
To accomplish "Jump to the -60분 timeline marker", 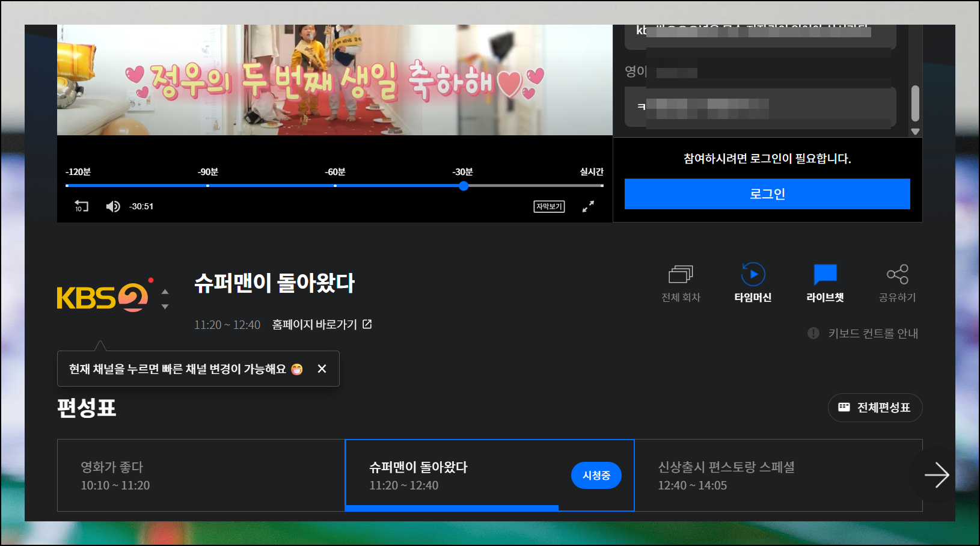I will (335, 172).
